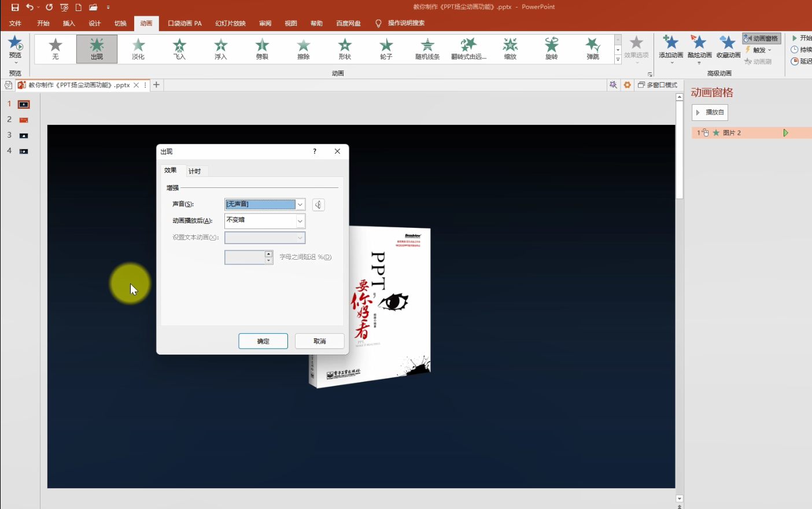812x509 pixels.
Task: Open the 添加动画 dropdown
Action: (671, 49)
